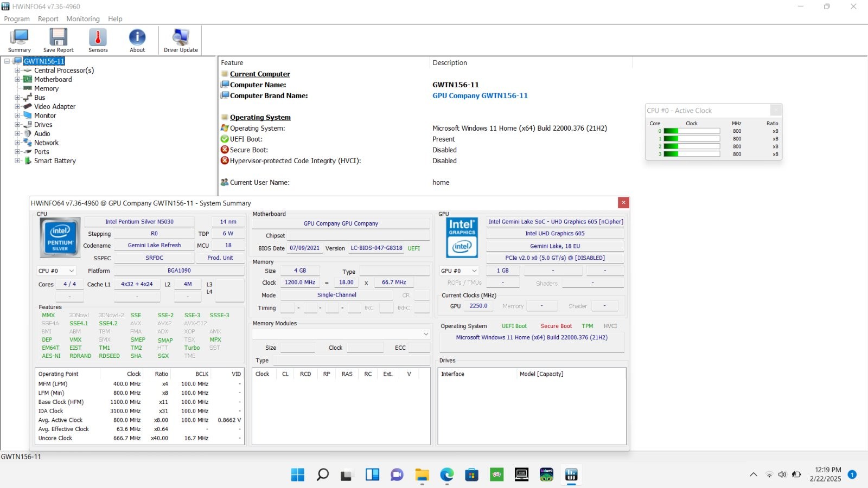Open the Memory Modules dropdown
868x488 pixels.
(x=341, y=334)
